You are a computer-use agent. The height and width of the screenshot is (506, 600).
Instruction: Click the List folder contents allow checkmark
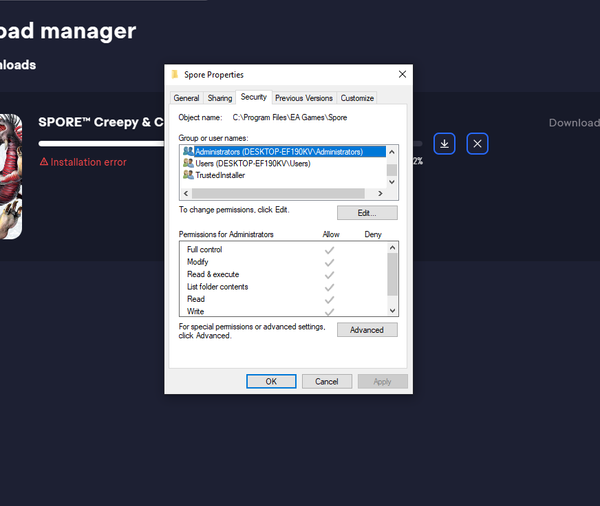click(x=329, y=287)
